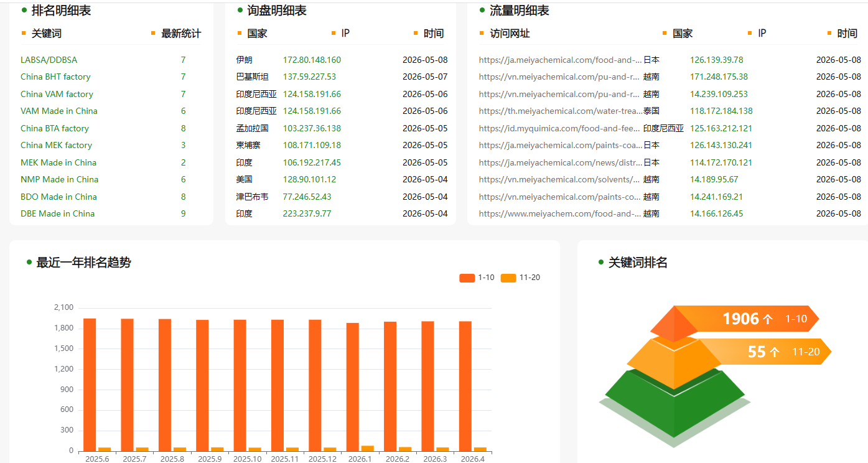Image resolution: width=868 pixels, height=463 pixels.
Task: Open ja.meiyachemical.com/food-and-... visited URL
Action: (560, 60)
